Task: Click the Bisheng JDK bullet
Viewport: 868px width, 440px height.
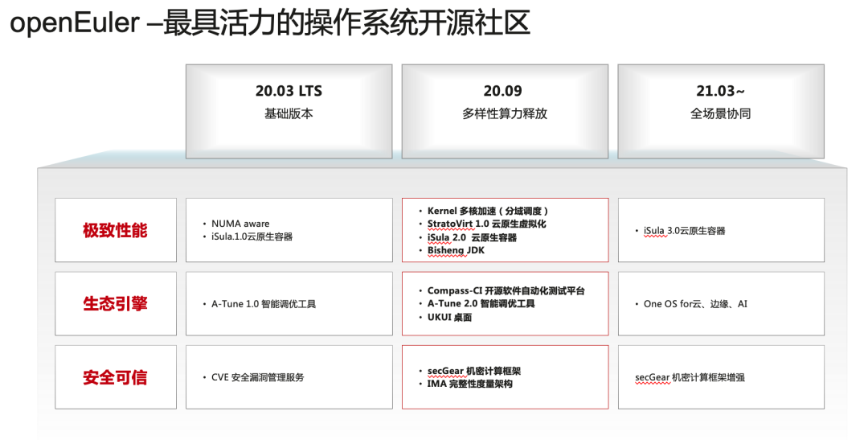Action: click(x=456, y=250)
